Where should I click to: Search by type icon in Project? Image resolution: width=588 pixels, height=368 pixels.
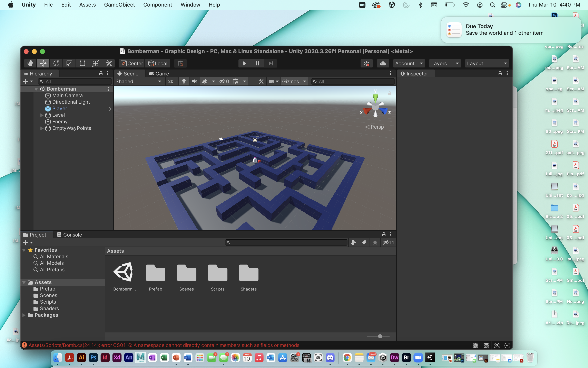point(354,242)
